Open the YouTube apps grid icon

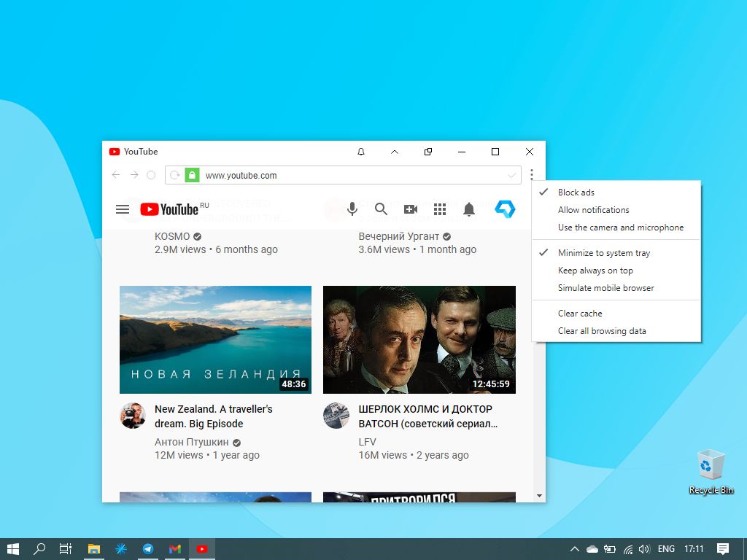(440, 209)
